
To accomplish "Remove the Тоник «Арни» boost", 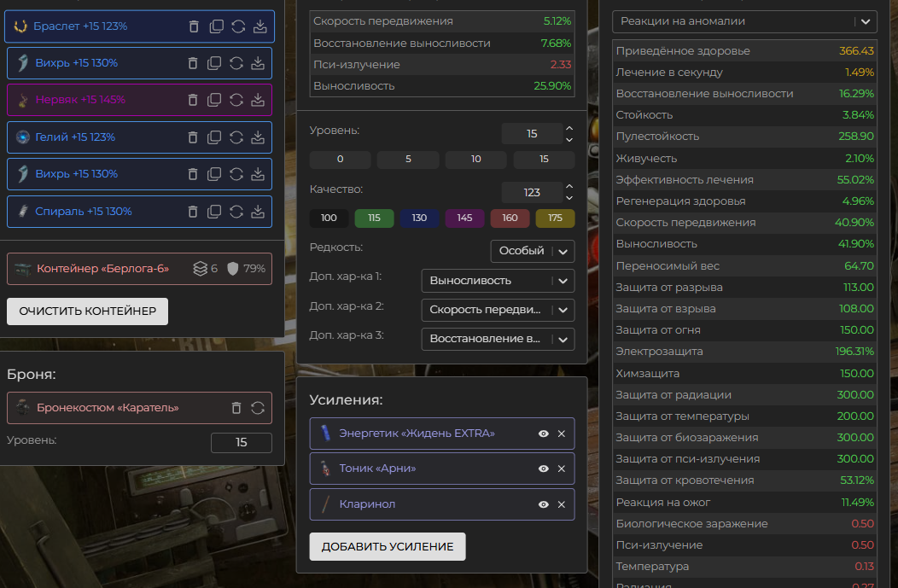I will click(562, 469).
